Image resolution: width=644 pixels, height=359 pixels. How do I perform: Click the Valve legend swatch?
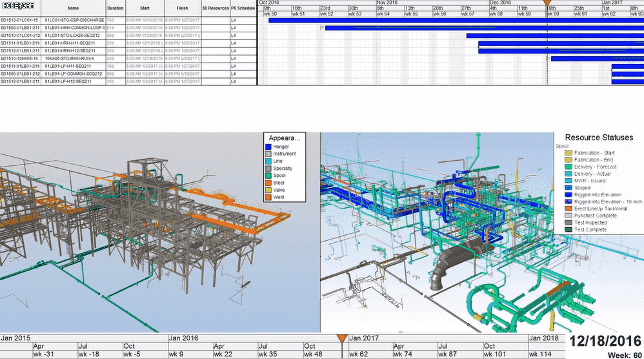[268, 190]
